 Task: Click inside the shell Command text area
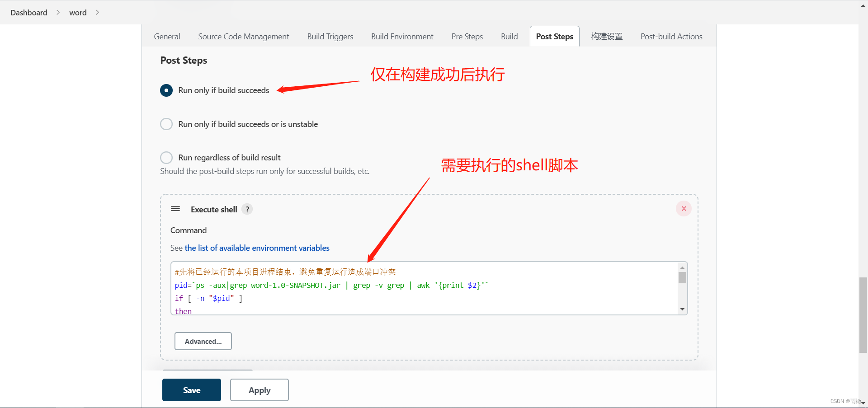425,288
